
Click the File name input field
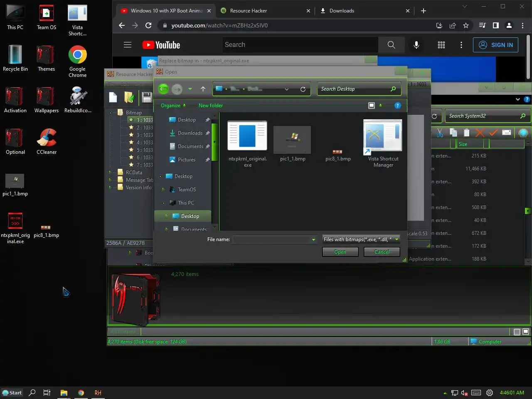coord(275,239)
